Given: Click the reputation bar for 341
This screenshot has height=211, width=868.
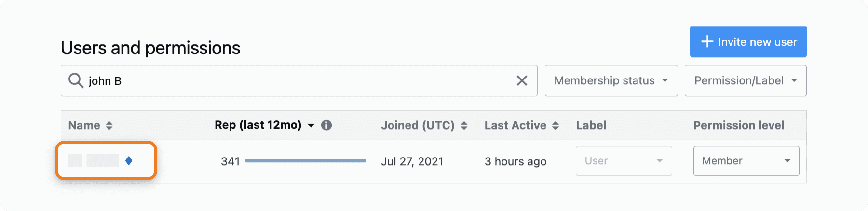Looking at the screenshot, I should coord(306,161).
